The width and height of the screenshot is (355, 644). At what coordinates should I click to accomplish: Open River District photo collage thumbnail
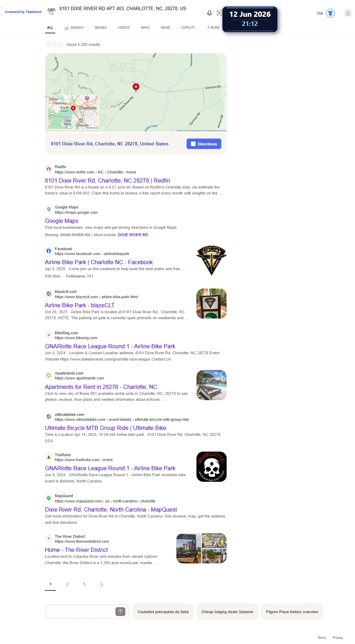click(201, 548)
